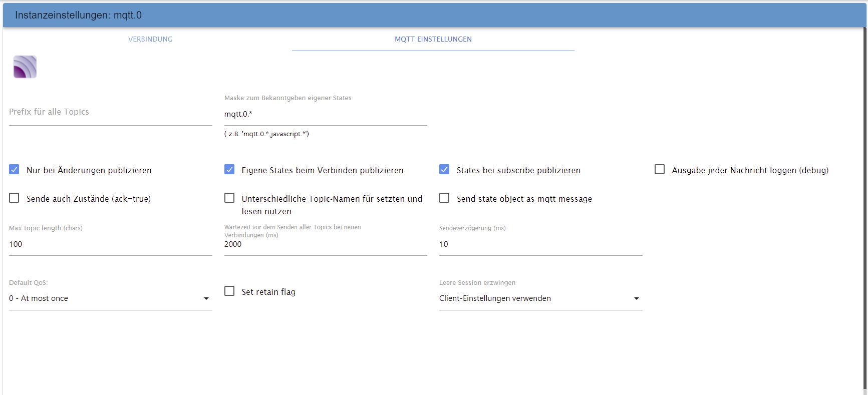This screenshot has width=868, height=395.
Task: Select the MQTT Einstellungen tab
Action: coord(433,39)
